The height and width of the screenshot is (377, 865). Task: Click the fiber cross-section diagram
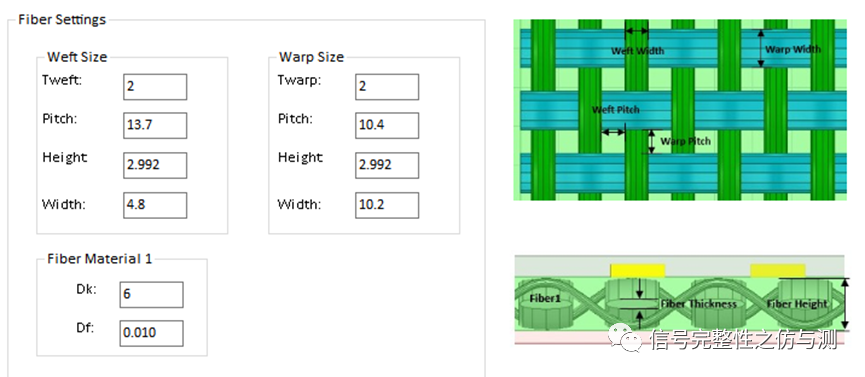680,300
